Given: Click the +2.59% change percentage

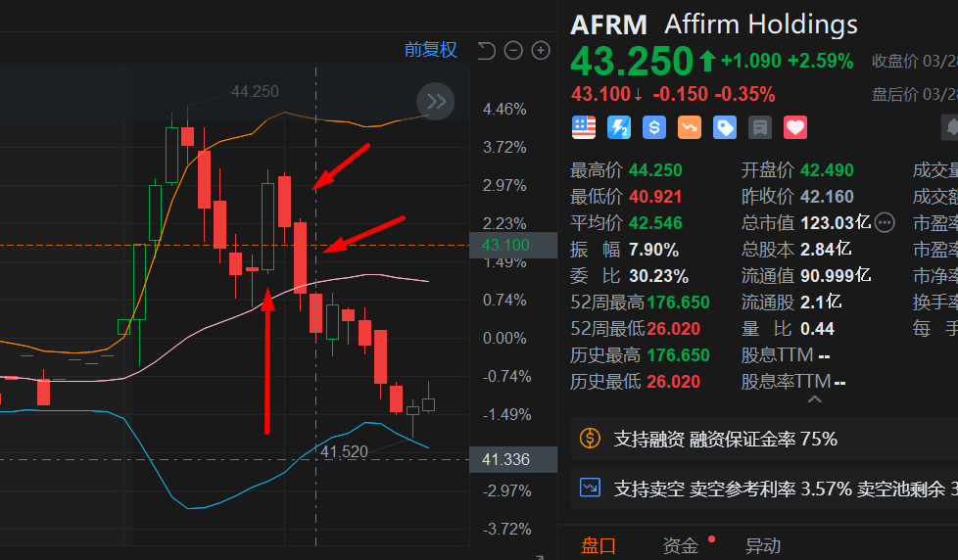Looking at the screenshot, I should pos(821,61).
